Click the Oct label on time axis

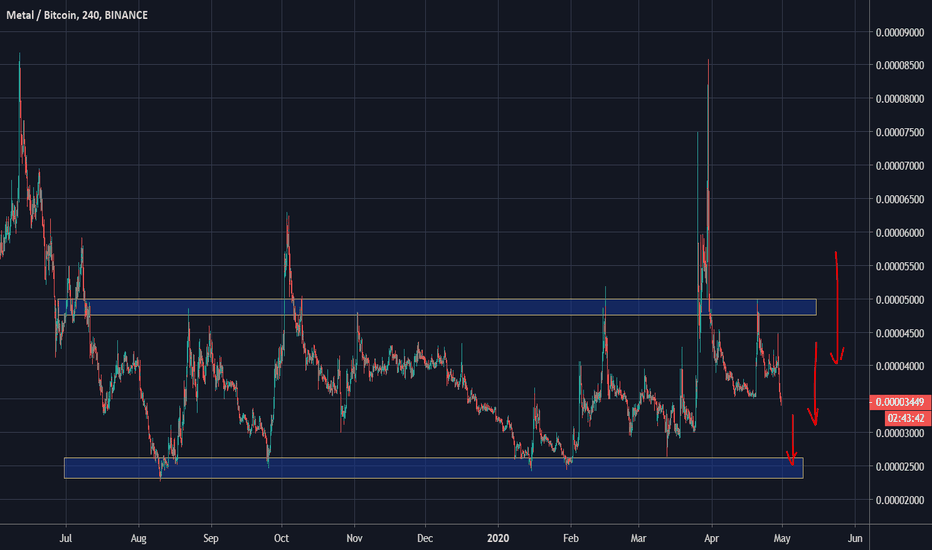(x=281, y=538)
